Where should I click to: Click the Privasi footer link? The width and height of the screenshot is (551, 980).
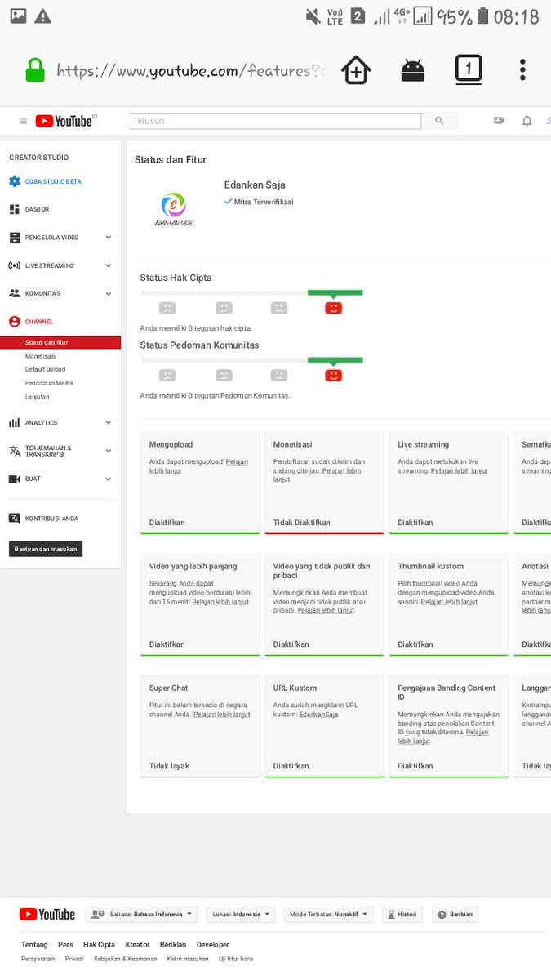click(74, 959)
